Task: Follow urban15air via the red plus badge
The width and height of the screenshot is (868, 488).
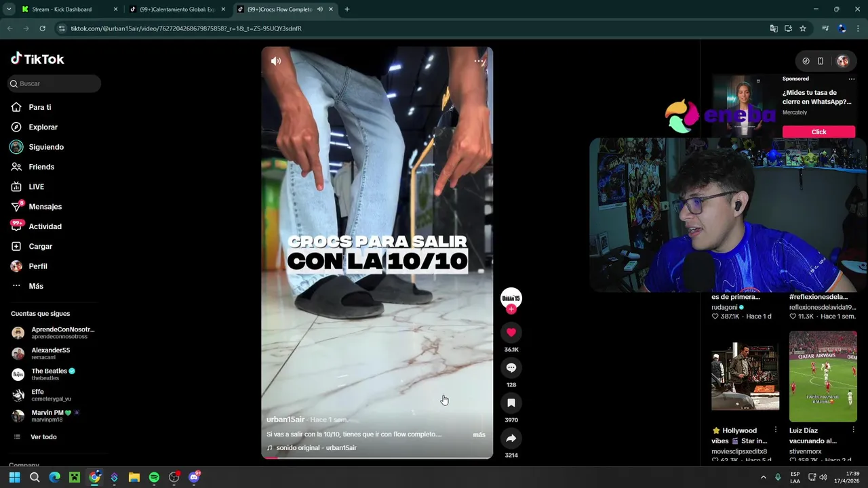Action: click(x=511, y=309)
